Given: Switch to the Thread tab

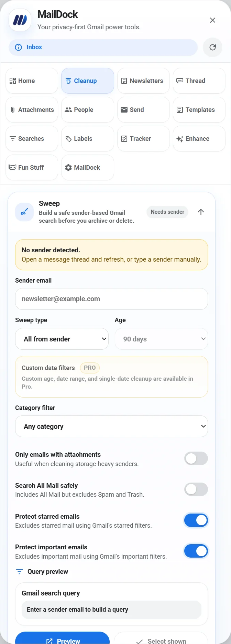Looking at the screenshot, I should (x=199, y=81).
